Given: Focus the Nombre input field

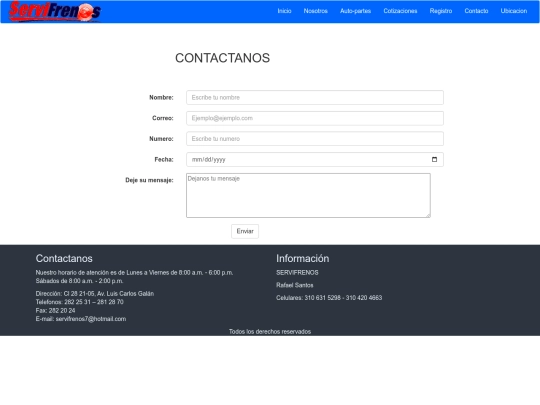Looking at the screenshot, I should click(x=315, y=97).
